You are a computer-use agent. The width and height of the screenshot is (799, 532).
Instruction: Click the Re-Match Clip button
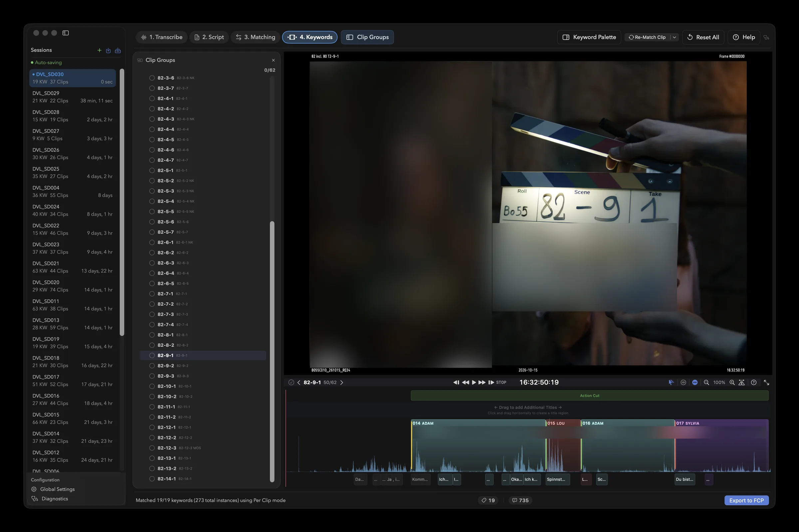pyautogui.click(x=647, y=37)
